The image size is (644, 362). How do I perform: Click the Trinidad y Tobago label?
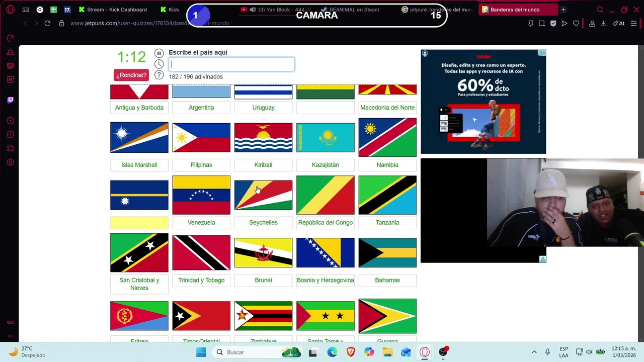[x=201, y=280]
